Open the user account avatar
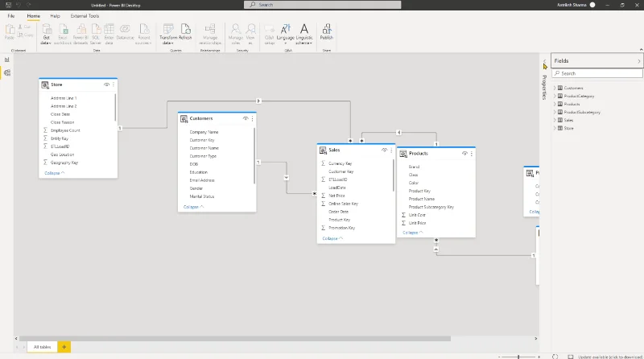Viewport: 644px width, 359px height. pos(592,5)
